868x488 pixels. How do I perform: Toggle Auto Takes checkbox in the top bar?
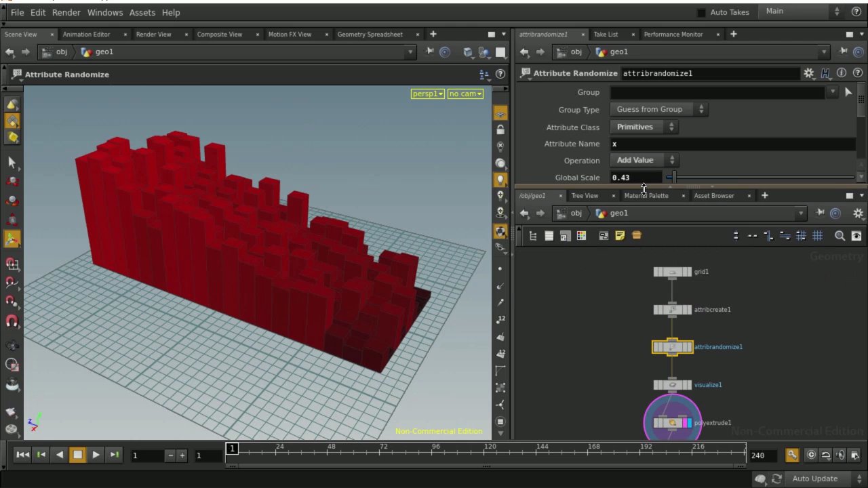701,12
